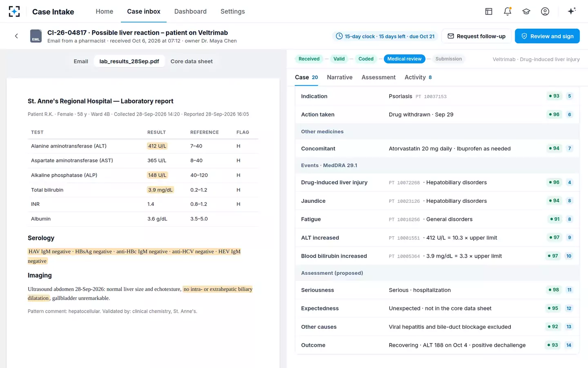The height and width of the screenshot is (368, 588).
Task: Click the highlighted 3.9 mg/dL bilirubin result
Action: point(160,190)
